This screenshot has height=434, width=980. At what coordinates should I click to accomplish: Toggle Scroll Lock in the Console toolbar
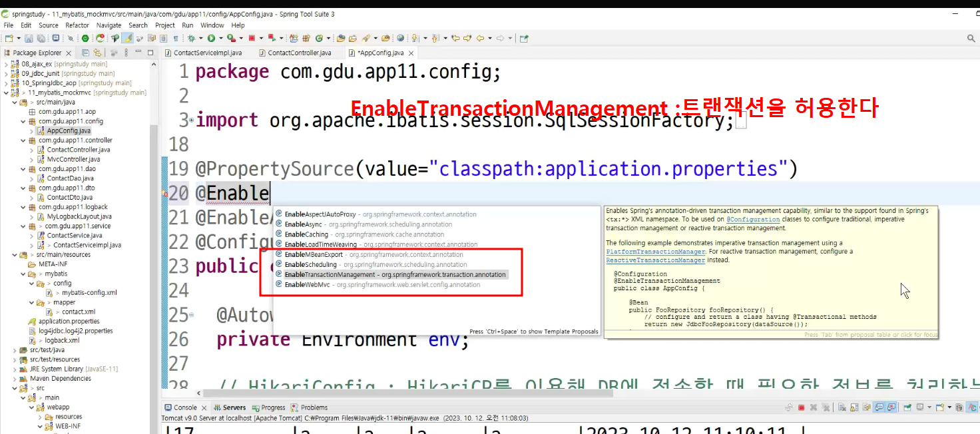(854, 407)
